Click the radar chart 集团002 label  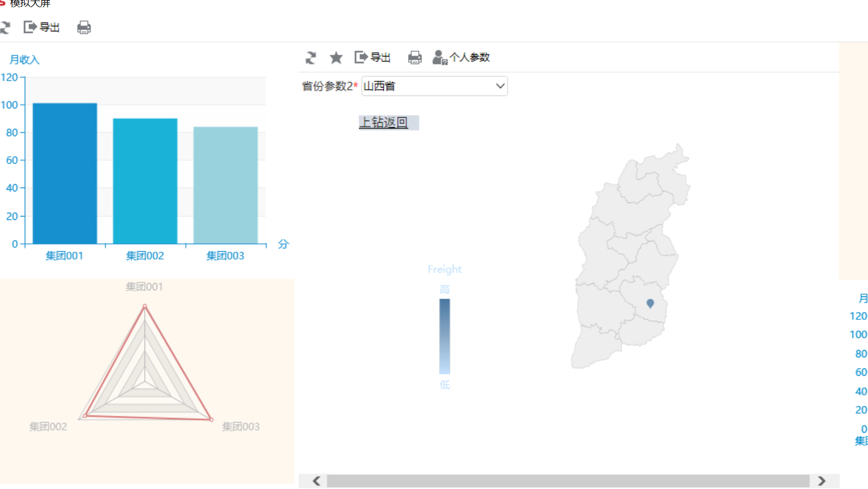tap(48, 426)
